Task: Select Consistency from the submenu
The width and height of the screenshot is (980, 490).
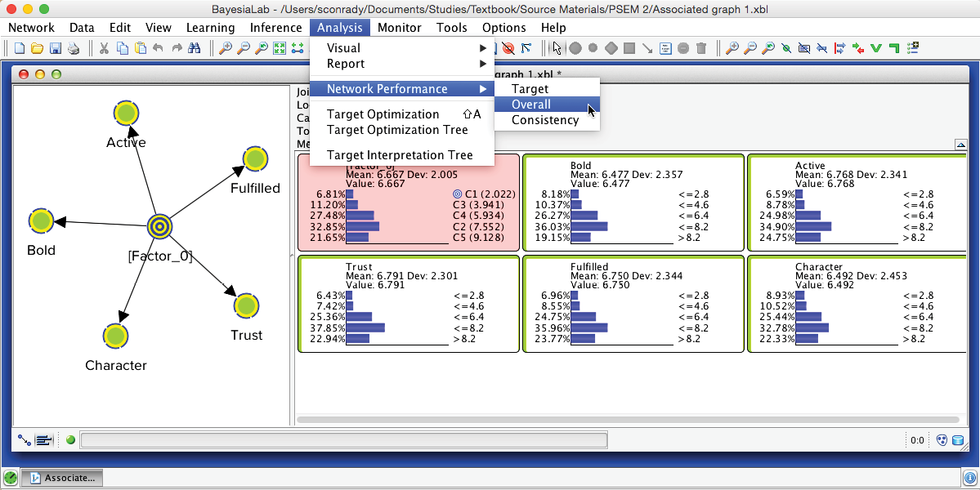Action: pos(545,120)
